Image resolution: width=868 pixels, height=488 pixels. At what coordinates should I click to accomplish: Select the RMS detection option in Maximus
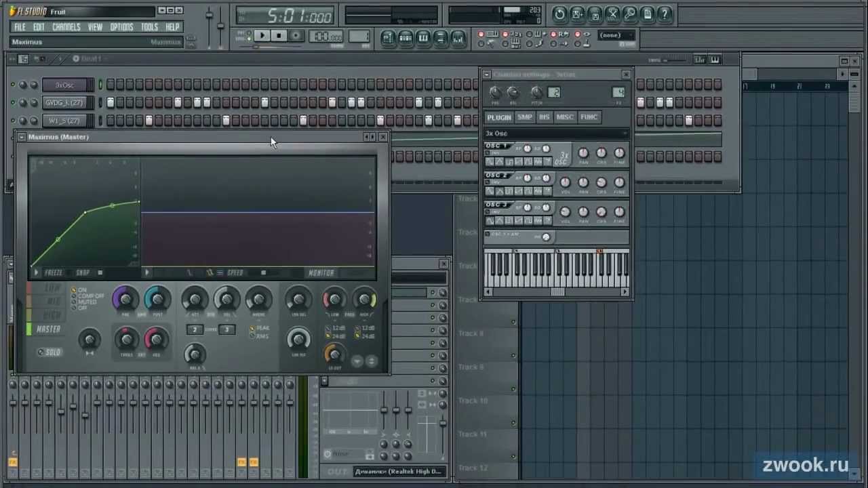click(x=260, y=336)
